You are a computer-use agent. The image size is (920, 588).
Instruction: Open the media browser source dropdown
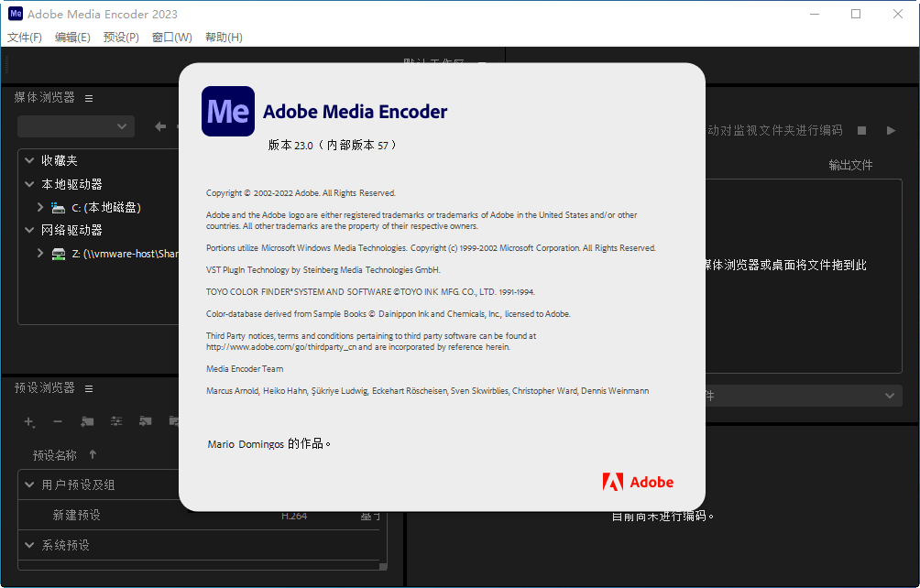[75, 125]
